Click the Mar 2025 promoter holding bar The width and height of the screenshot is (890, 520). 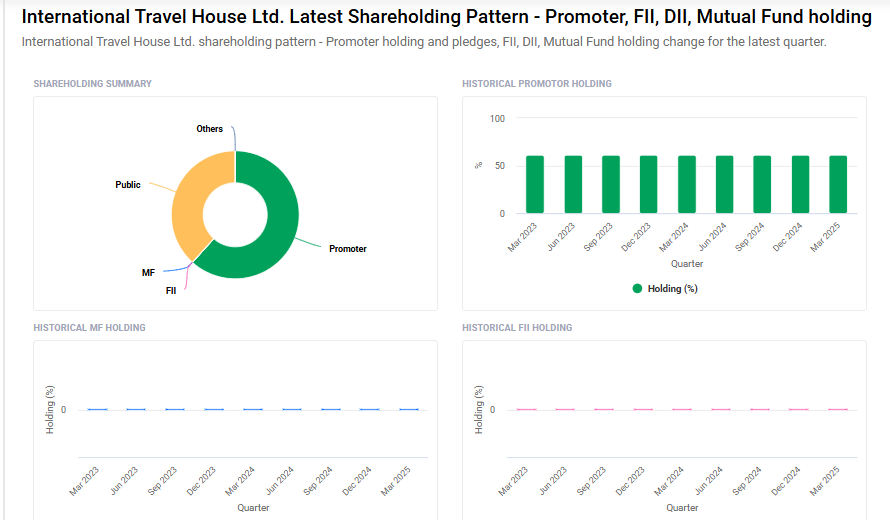[838, 184]
